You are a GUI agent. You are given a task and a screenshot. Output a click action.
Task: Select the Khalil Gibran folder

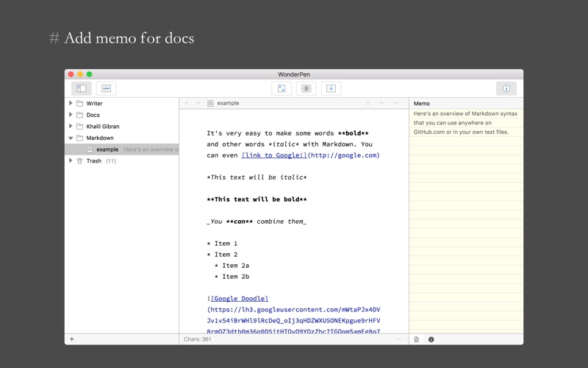pos(102,127)
